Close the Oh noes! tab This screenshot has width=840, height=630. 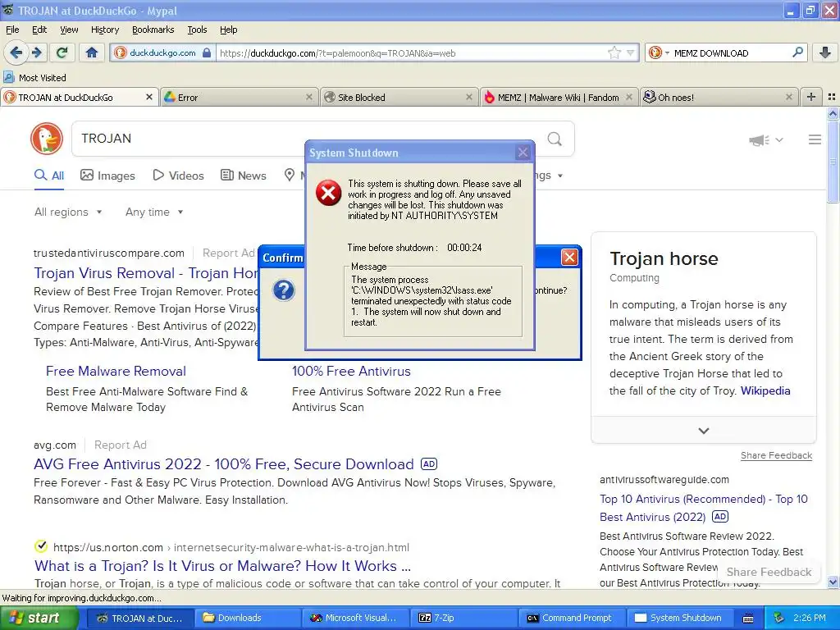pyautogui.click(x=788, y=97)
